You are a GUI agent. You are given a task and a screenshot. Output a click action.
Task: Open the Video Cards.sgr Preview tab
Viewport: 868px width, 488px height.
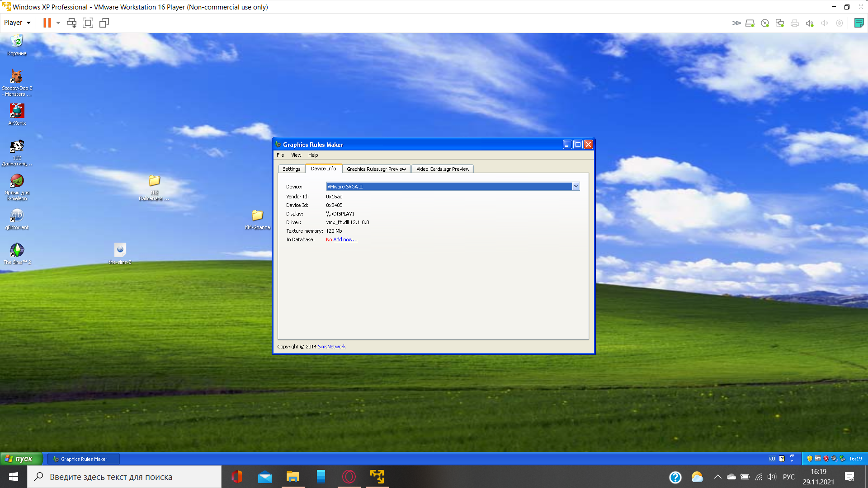(x=443, y=169)
